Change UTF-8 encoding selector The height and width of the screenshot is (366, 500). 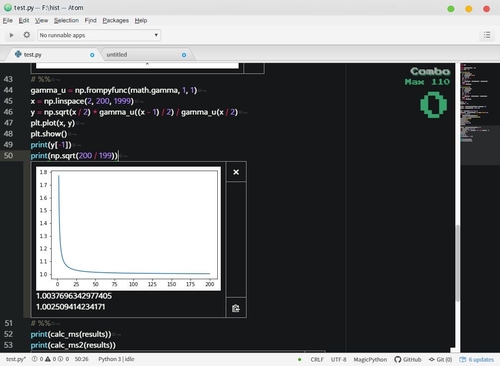339,359
